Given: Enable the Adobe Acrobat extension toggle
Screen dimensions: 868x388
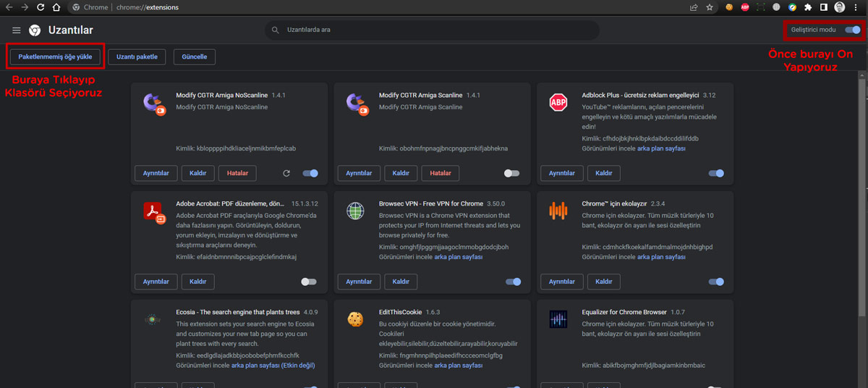Looking at the screenshot, I should [309, 282].
